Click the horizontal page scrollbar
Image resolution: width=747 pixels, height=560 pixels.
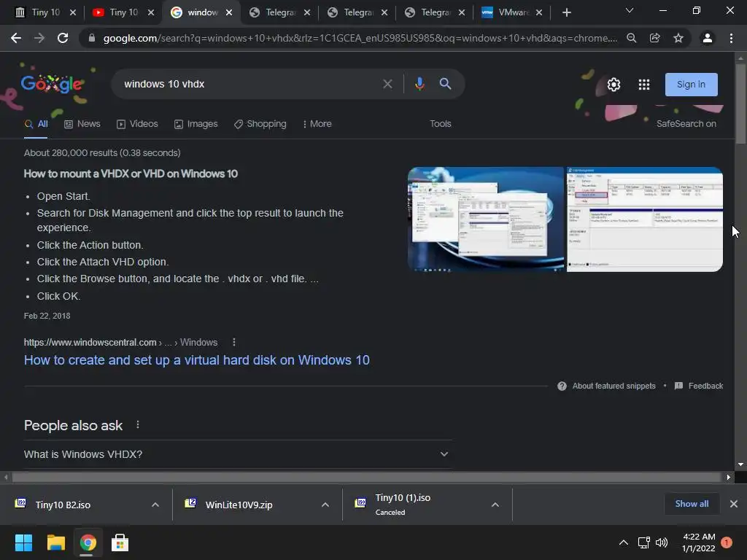[366, 477]
